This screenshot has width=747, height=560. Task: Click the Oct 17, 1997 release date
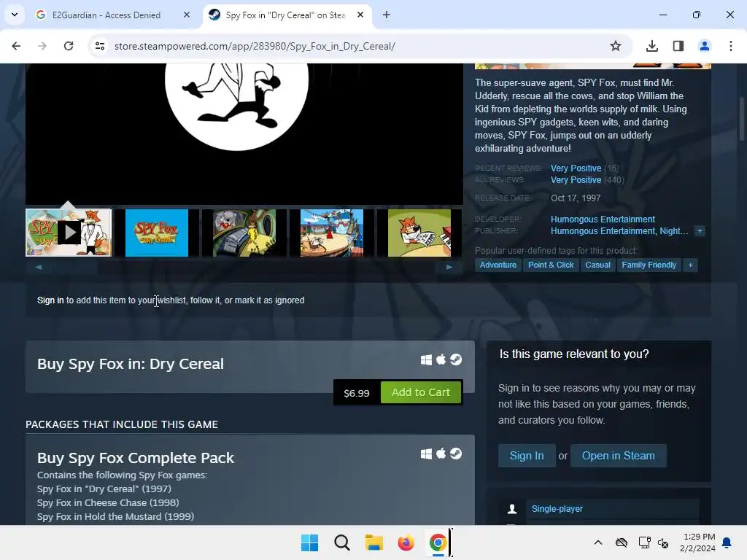tap(576, 198)
